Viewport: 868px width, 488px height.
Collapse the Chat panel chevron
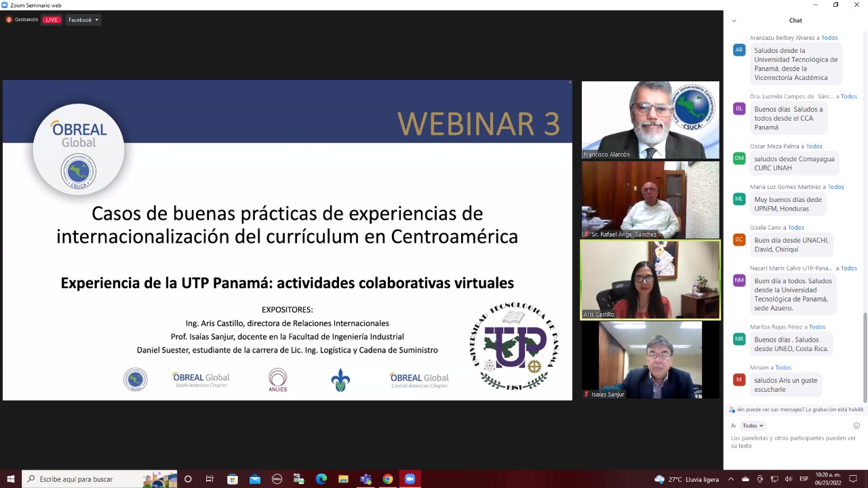pyautogui.click(x=734, y=21)
